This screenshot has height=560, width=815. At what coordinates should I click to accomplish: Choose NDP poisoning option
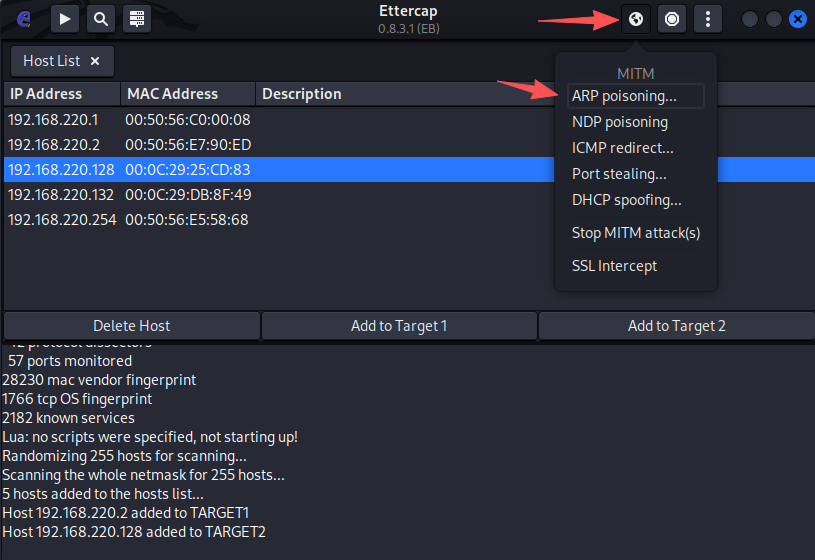(636, 122)
